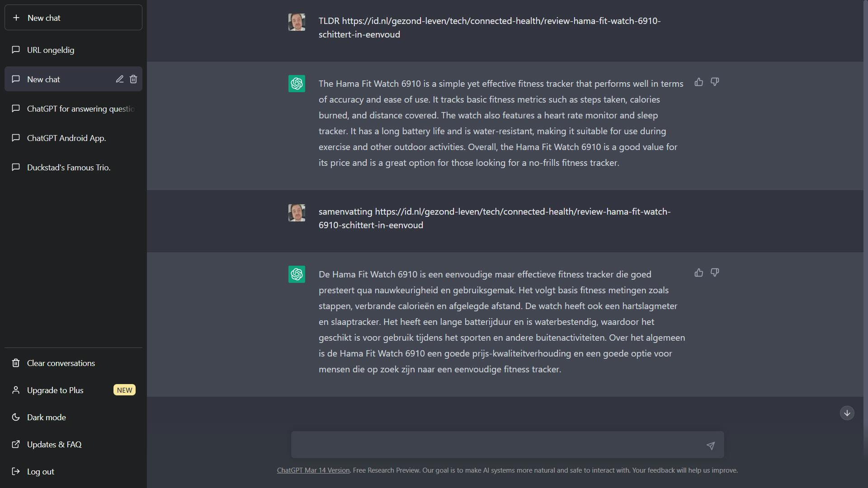This screenshot has height=488, width=868.
Task: Click Log out in the sidebar
Action: [40, 471]
